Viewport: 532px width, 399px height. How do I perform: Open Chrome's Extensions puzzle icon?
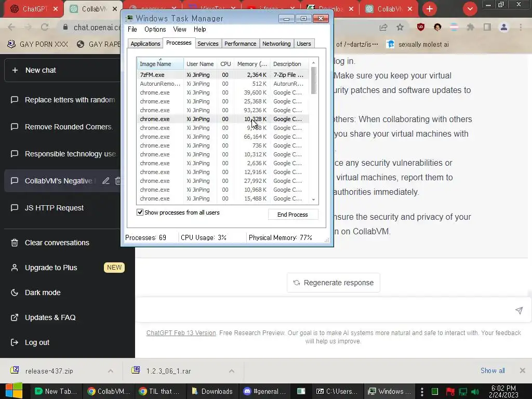[x=470, y=28]
